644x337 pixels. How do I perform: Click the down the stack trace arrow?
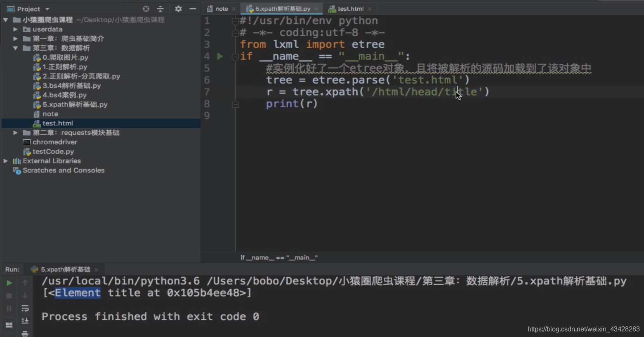[25, 295]
